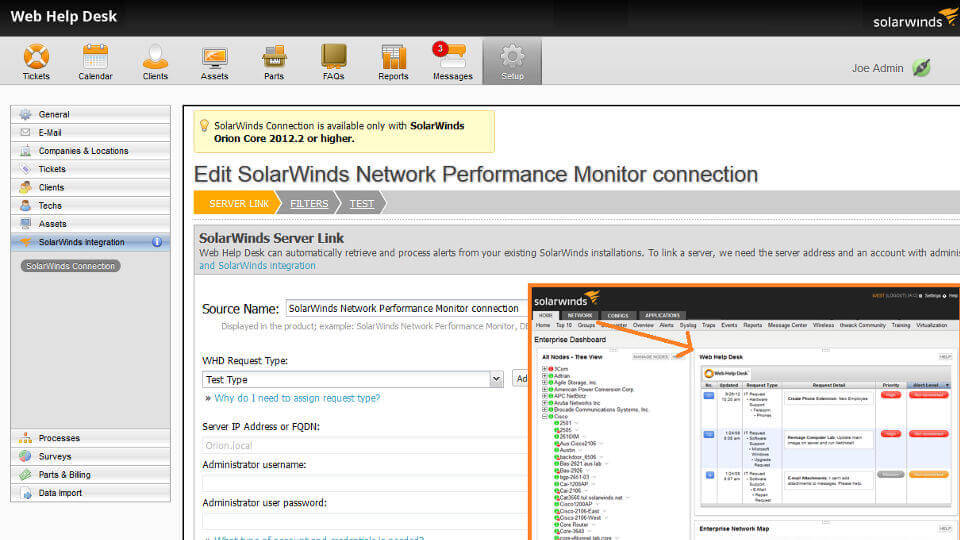
Task: Click the 'Server IP Address or FQDN:' label
Action: point(261,427)
